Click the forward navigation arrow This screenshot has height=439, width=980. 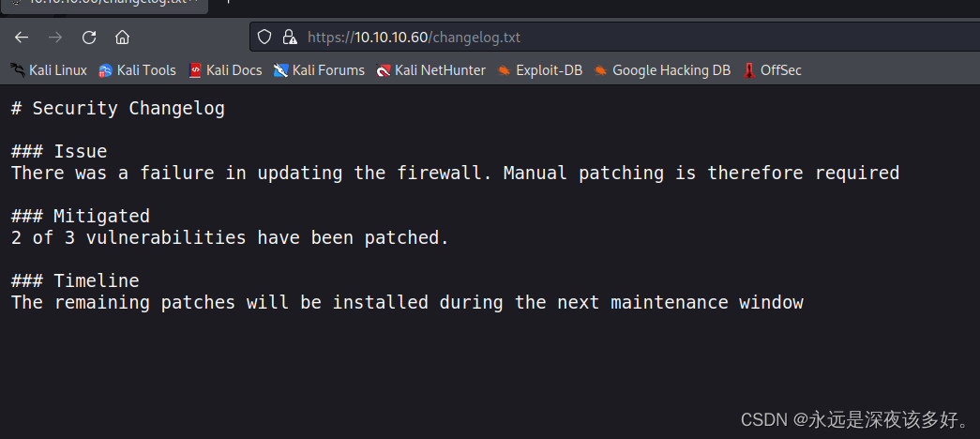pyautogui.click(x=55, y=38)
